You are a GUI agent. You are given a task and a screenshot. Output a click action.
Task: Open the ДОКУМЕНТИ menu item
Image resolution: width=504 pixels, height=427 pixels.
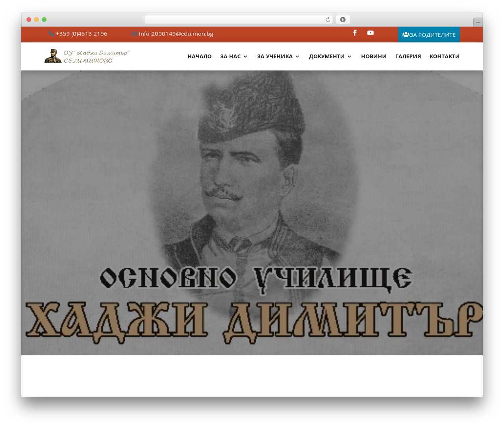(327, 56)
